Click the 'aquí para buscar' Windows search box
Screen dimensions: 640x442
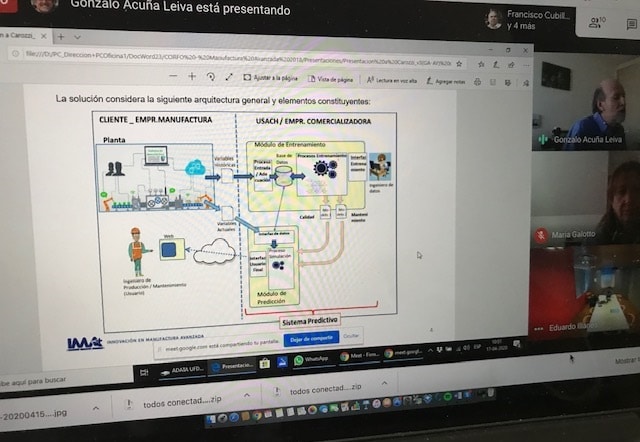click(x=65, y=380)
